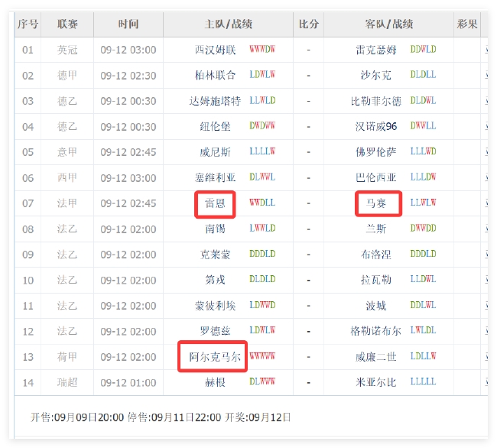Click 西甲 league in row 06
Viewport: 497px width, 448px height.
click(x=67, y=177)
